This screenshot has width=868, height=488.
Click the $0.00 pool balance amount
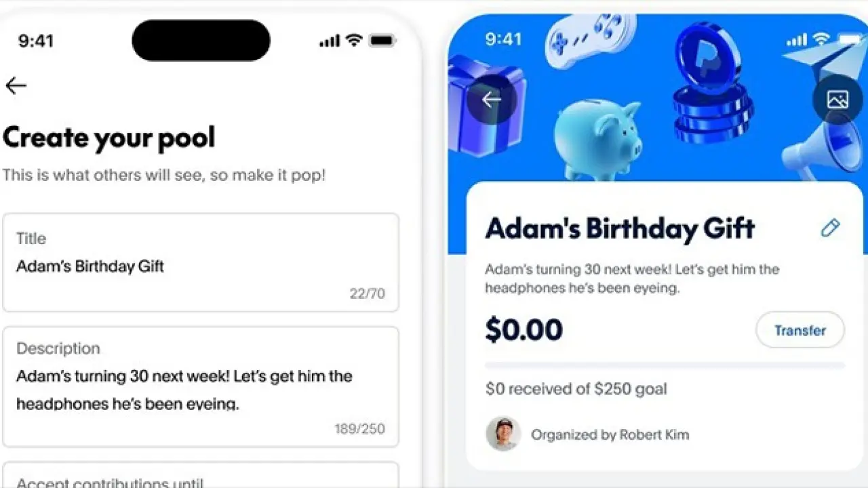pyautogui.click(x=524, y=330)
